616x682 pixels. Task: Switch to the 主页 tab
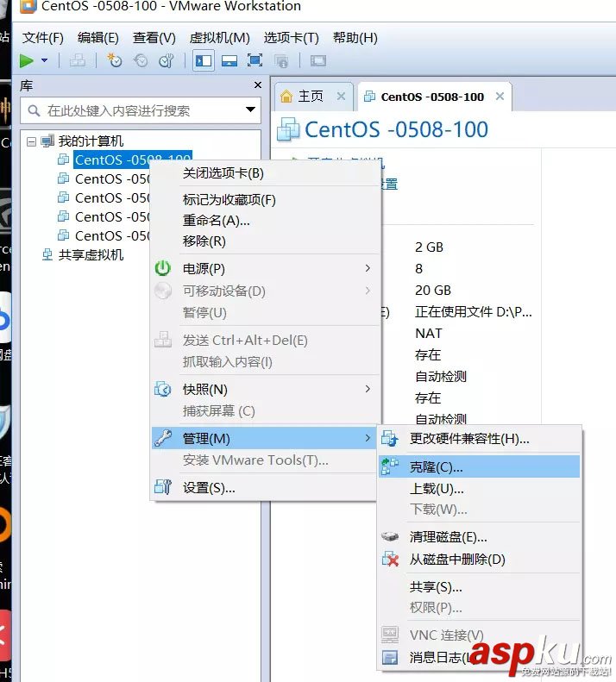tap(311, 96)
